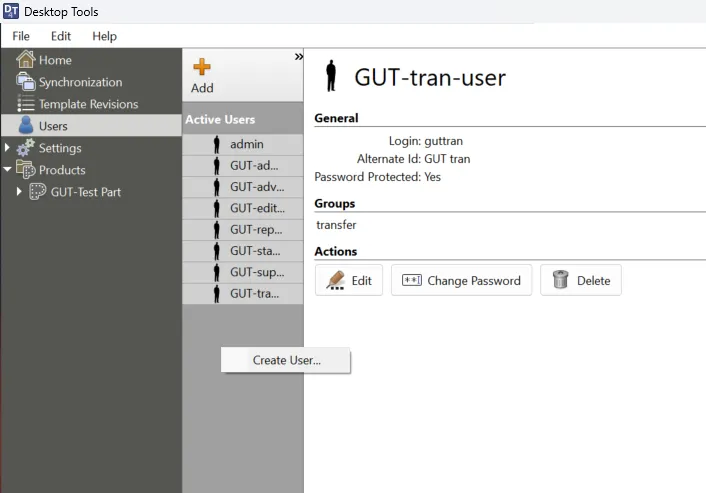This screenshot has height=493, width=706.
Task: Select Users in the navigation panel
Action: [x=53, y=126]
